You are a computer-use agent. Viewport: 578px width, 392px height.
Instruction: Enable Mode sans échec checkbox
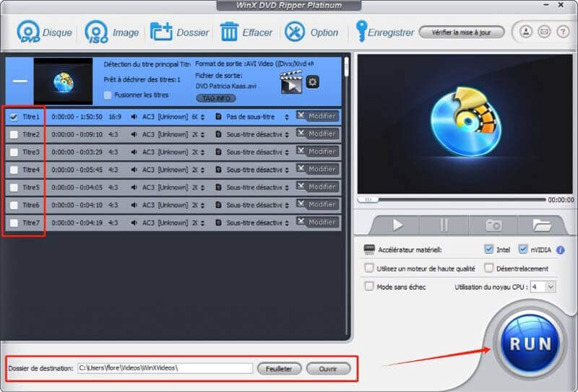[x=369, y=287]
